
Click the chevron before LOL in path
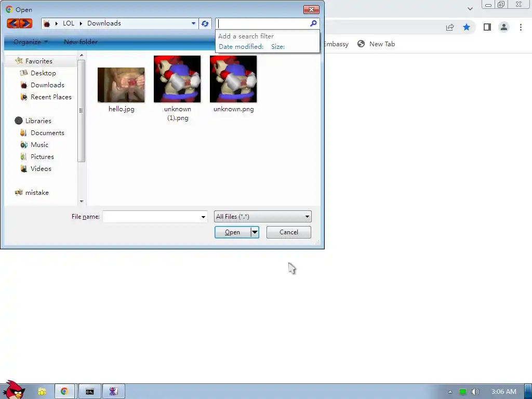coord(56,23)
